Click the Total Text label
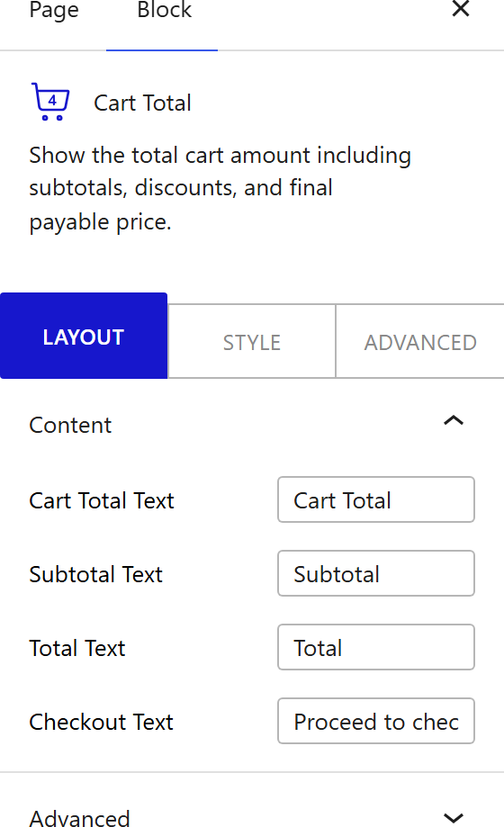Screen dimensions: 504x827 (x=77, y=648)
